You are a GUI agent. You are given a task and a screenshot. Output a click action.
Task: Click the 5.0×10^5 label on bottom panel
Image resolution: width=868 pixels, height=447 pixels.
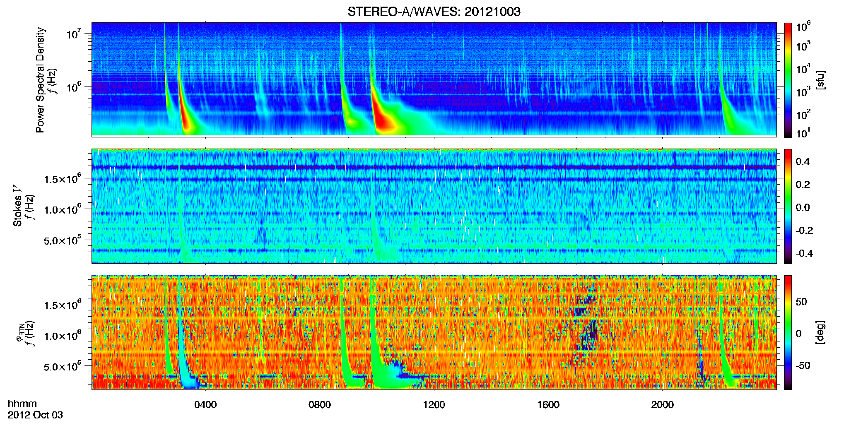point(63,366)
